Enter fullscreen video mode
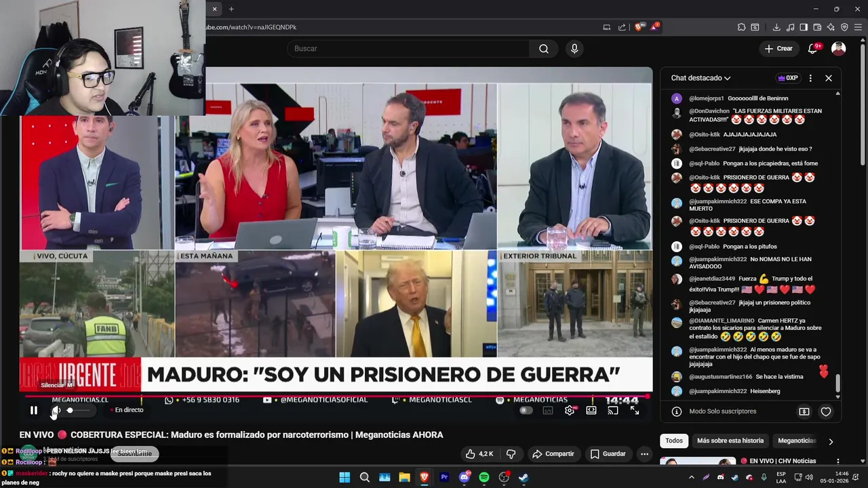The width and height of the screenshot is (868, 488). (635, 410)
